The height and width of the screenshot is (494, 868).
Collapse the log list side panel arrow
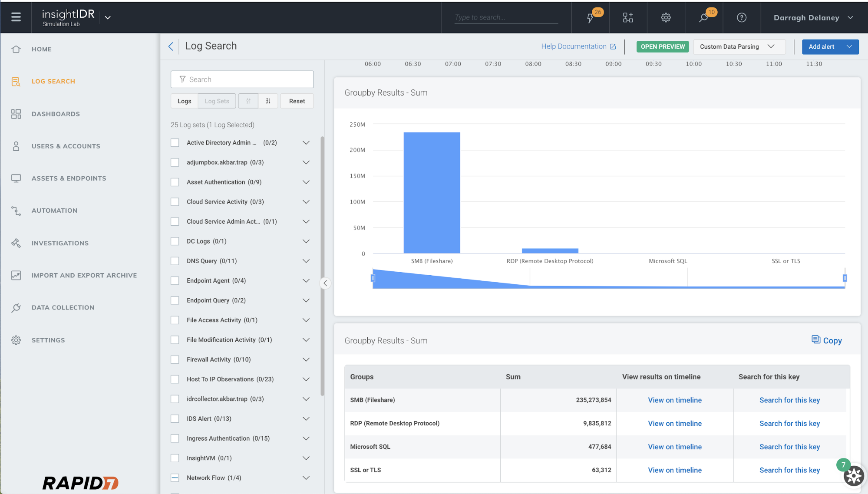coord(325,283)
